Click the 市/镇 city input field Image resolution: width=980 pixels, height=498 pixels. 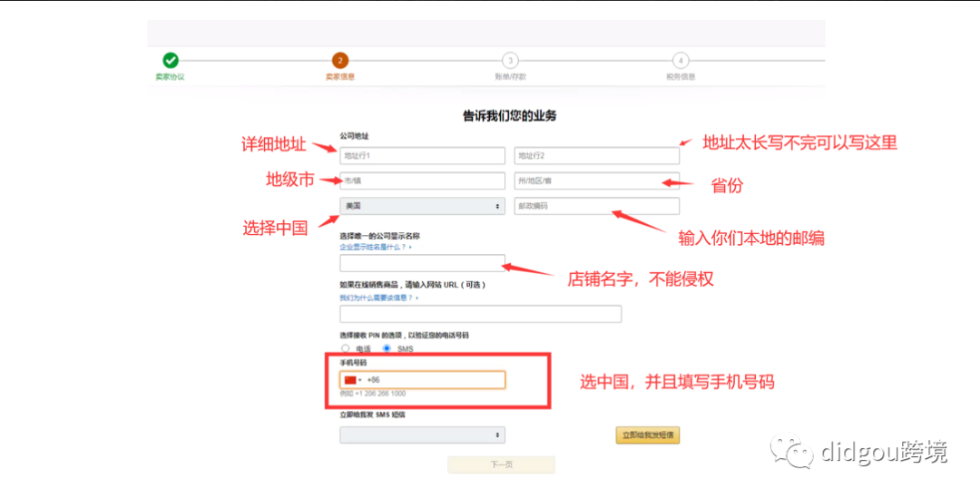pos(423,181)
